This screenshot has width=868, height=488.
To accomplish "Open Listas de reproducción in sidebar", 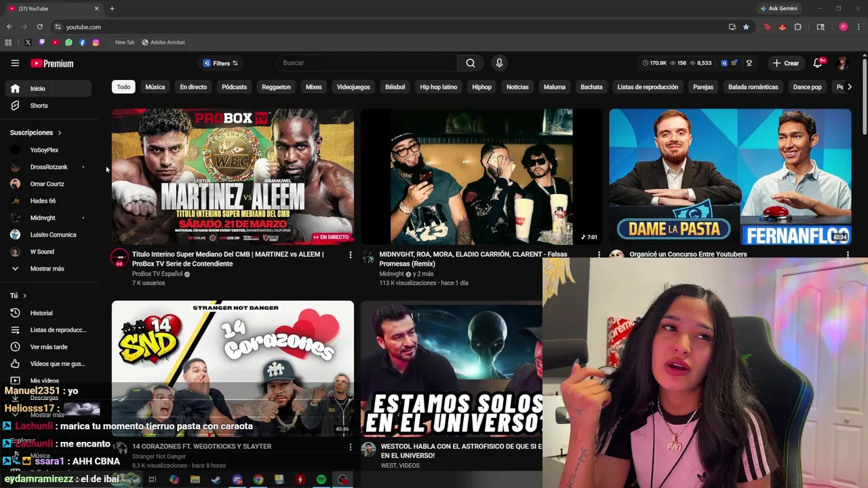I will coord(48,330).
